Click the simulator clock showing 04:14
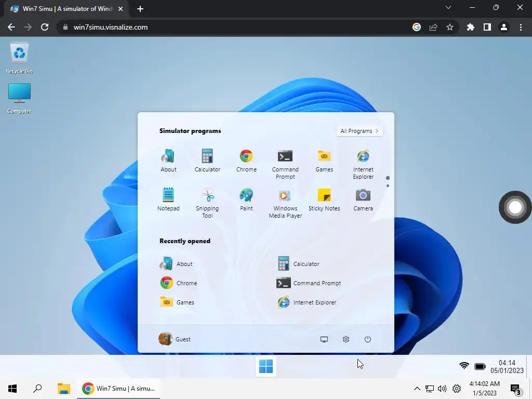The height and width of the screenshot is (399, 532). tap(507, 366)
